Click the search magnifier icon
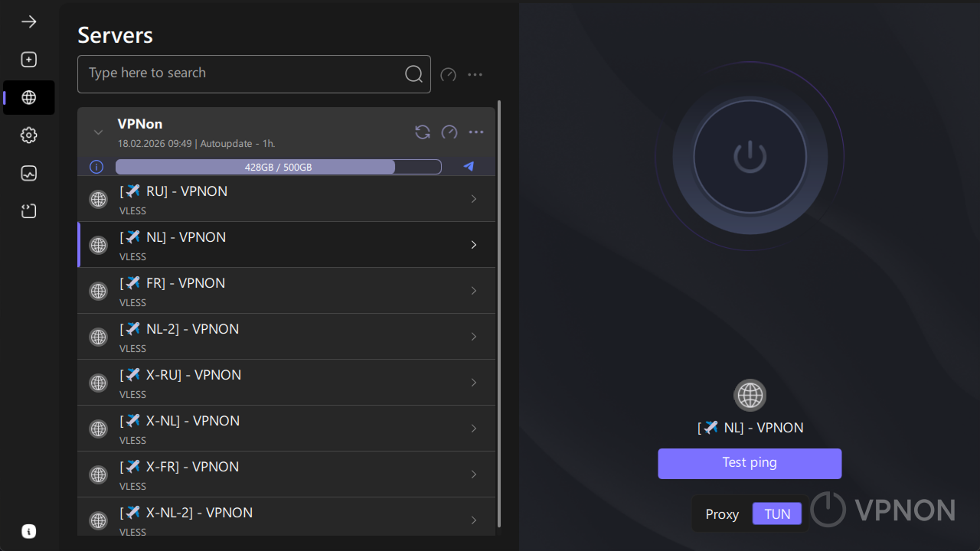 click(413, 73)
